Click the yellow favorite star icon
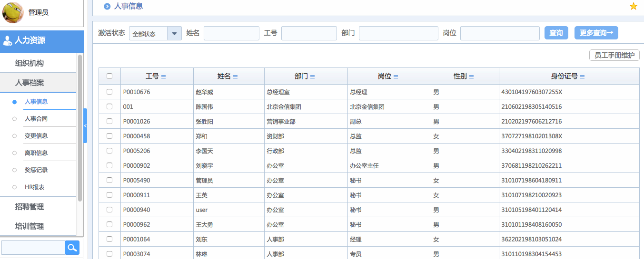Screen dimensions: 644x259 (633, 6)
